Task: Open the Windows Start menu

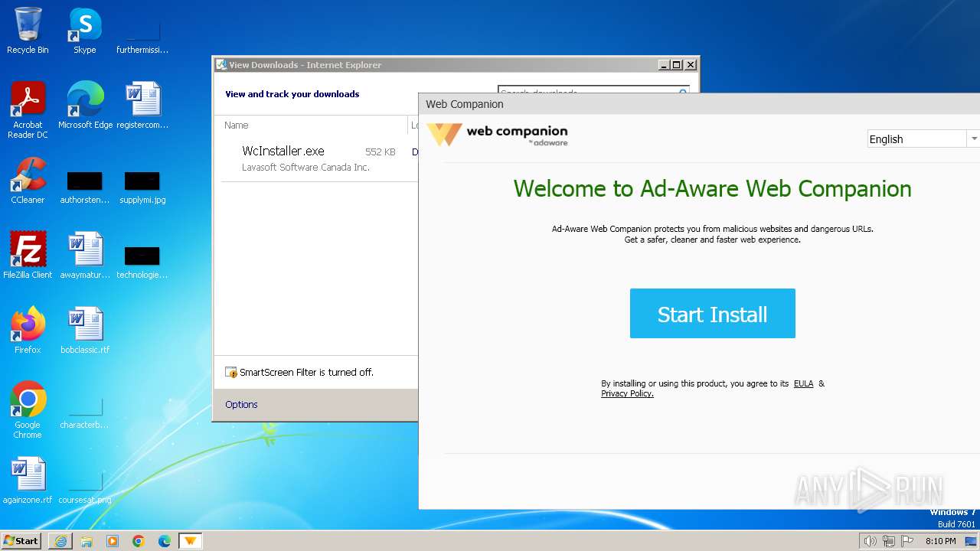Action: point(21,540)
